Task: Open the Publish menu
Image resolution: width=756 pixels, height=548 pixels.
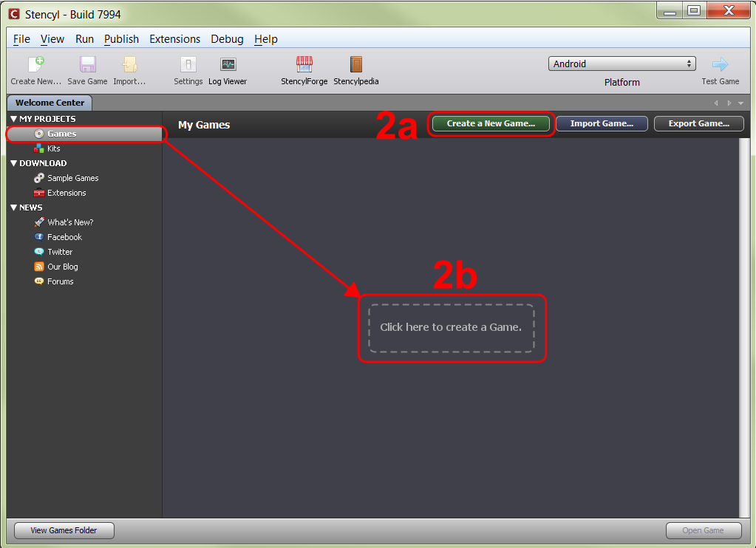Action: coord(121,39)
